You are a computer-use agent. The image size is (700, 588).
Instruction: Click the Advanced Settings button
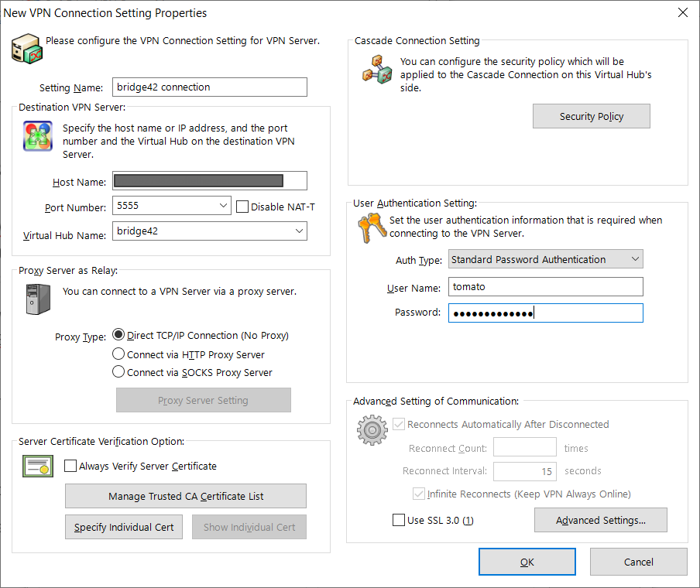coord(600,520)
